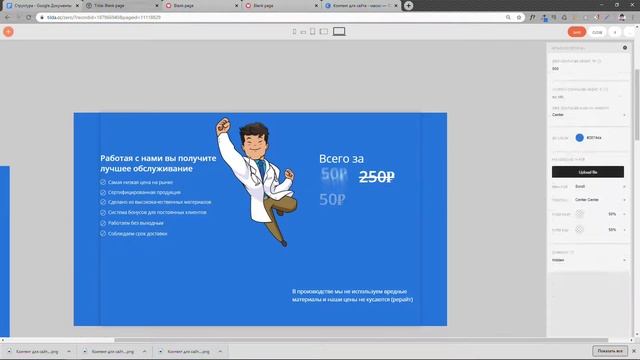
Task: Close the Google Документы tab
Action: pyautogui.click(x=77, y=6)
